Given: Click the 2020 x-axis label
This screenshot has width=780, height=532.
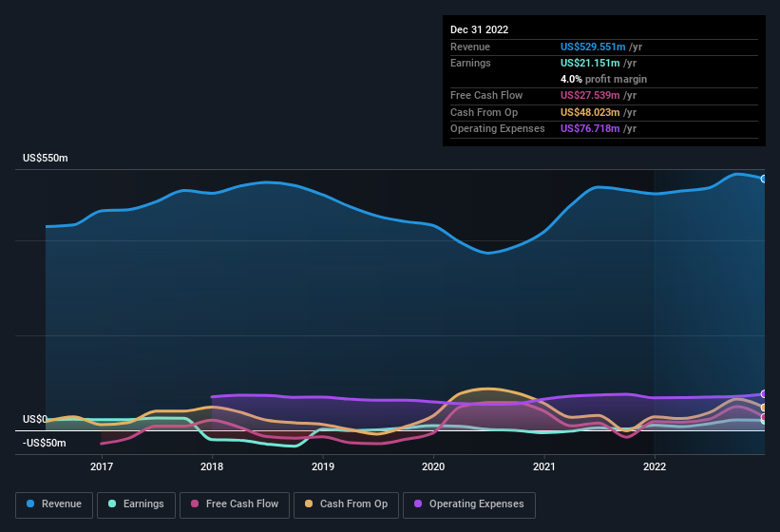Looking at the screenshot, I should (433, 466).
